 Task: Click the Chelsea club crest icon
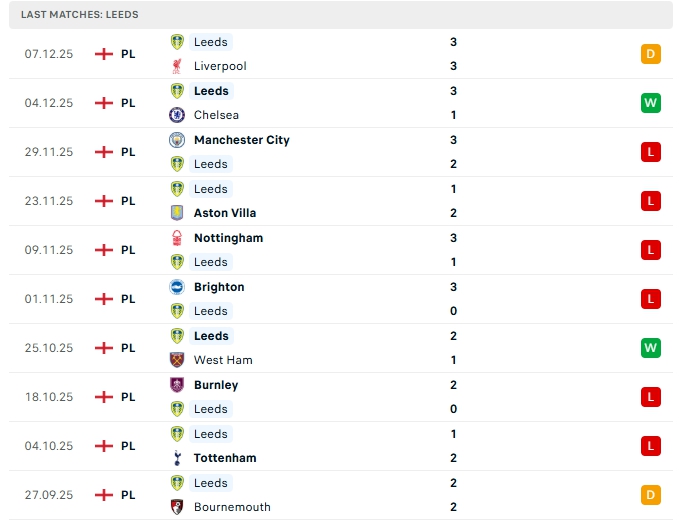[177, 115]
